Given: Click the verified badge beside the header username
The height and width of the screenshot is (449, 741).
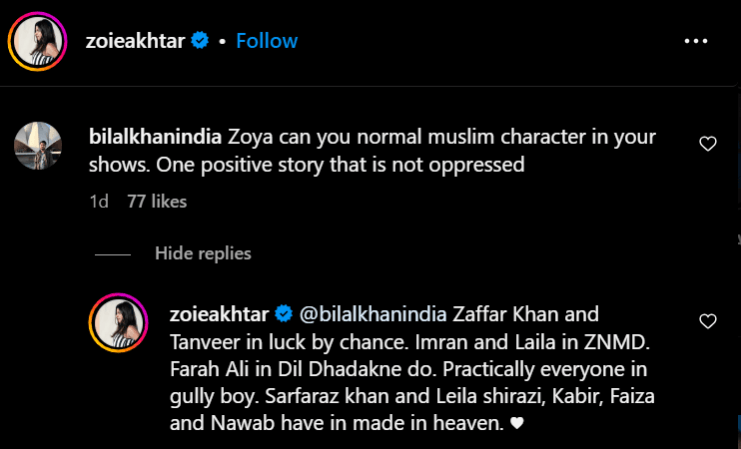Looking at the screenshot, I should 200,41.
